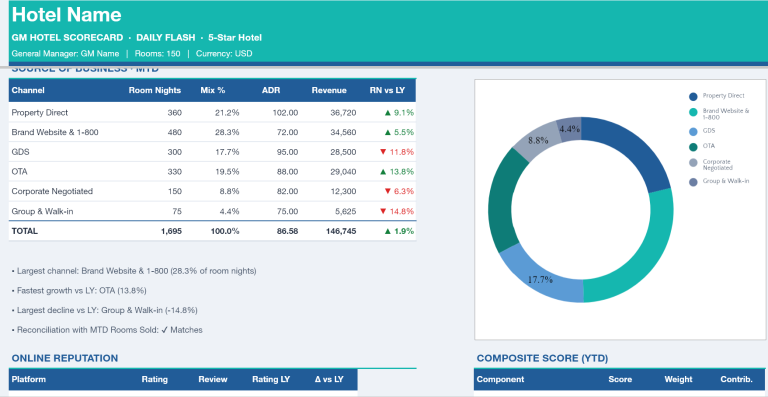Image resolution: width=768 pixels, height=397 pixels.
Task: Click the Channel column header
Action: pyautogui.click(x=28, y=90)
